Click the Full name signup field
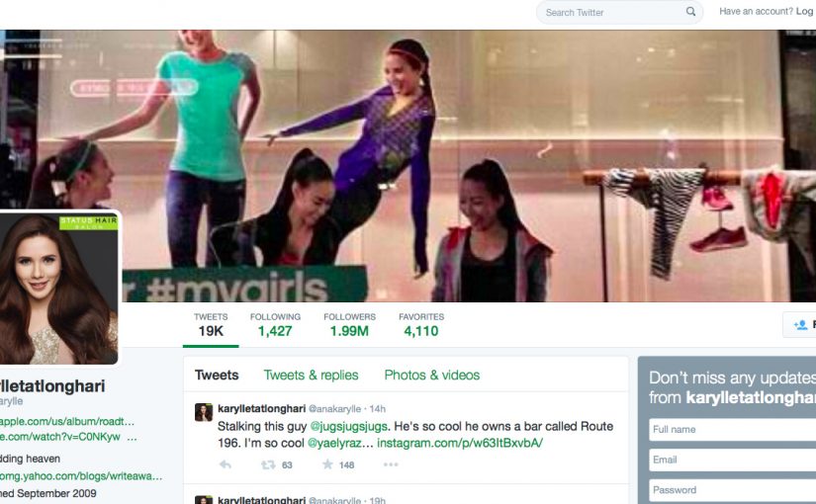This screenshot has height=504, width=816. (733, 430)
